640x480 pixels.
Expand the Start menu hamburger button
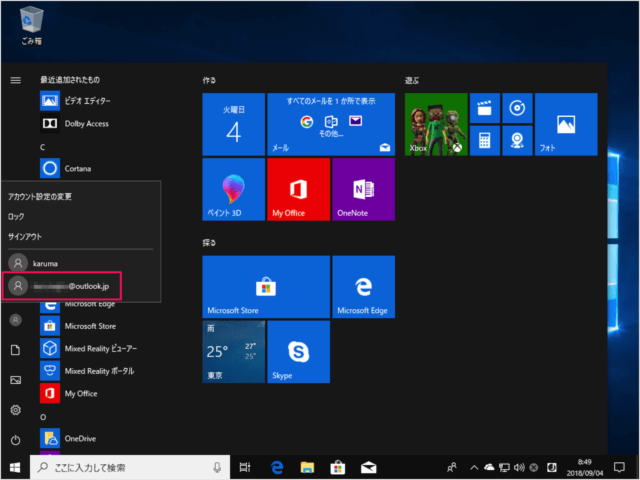(15, 79)
